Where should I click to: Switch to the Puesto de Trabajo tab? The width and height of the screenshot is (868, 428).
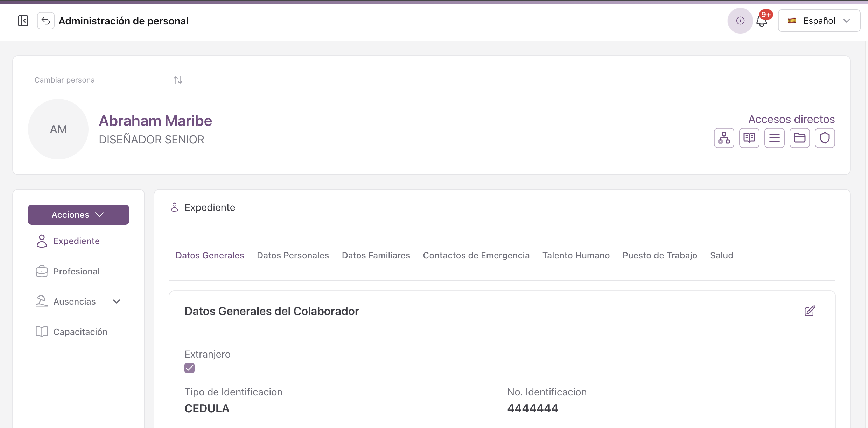660,256
